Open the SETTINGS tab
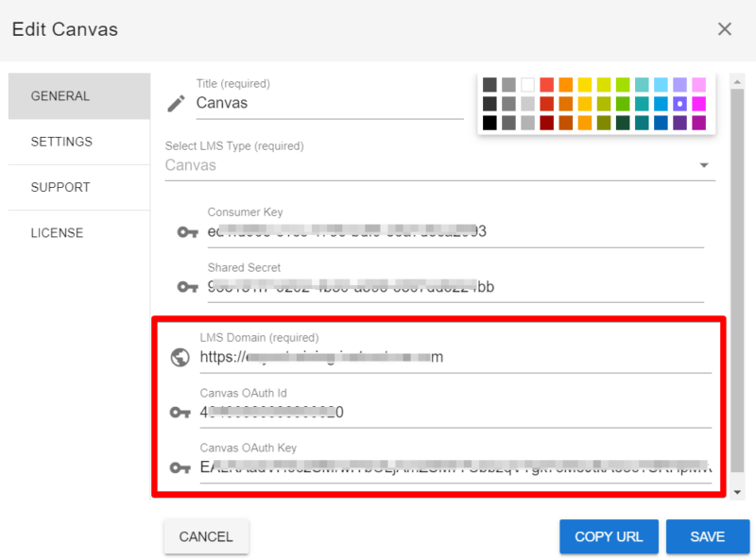 pos(61,142)
